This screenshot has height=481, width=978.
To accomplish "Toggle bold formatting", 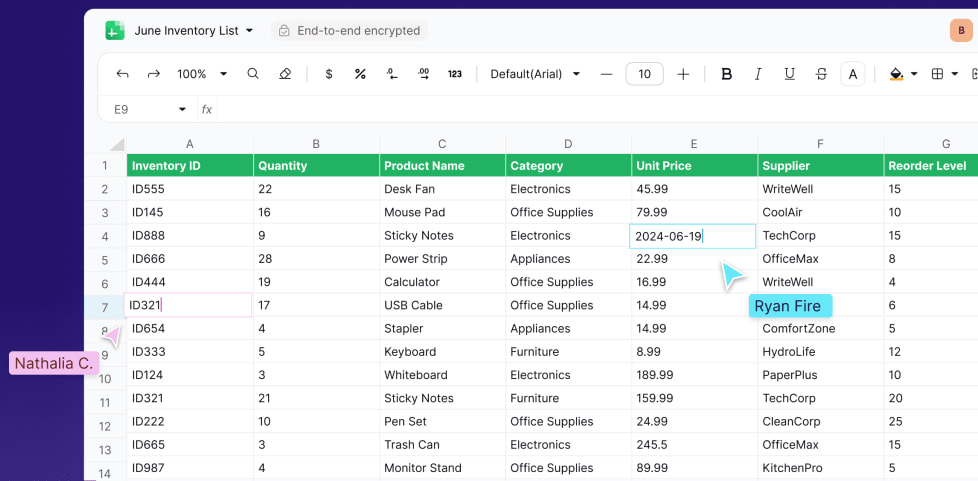I will pyautogui.click(x=727, y=74).
